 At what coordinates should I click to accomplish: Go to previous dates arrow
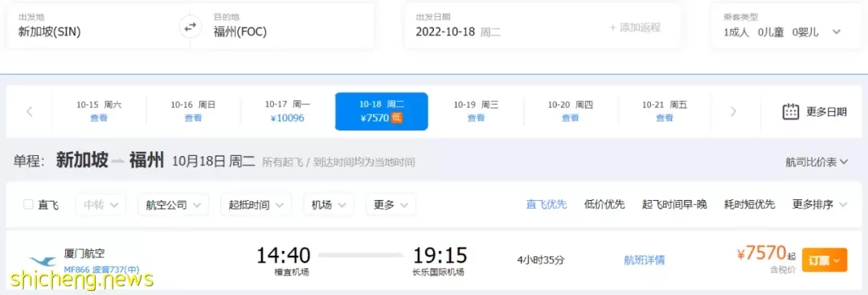pos(30,112)
